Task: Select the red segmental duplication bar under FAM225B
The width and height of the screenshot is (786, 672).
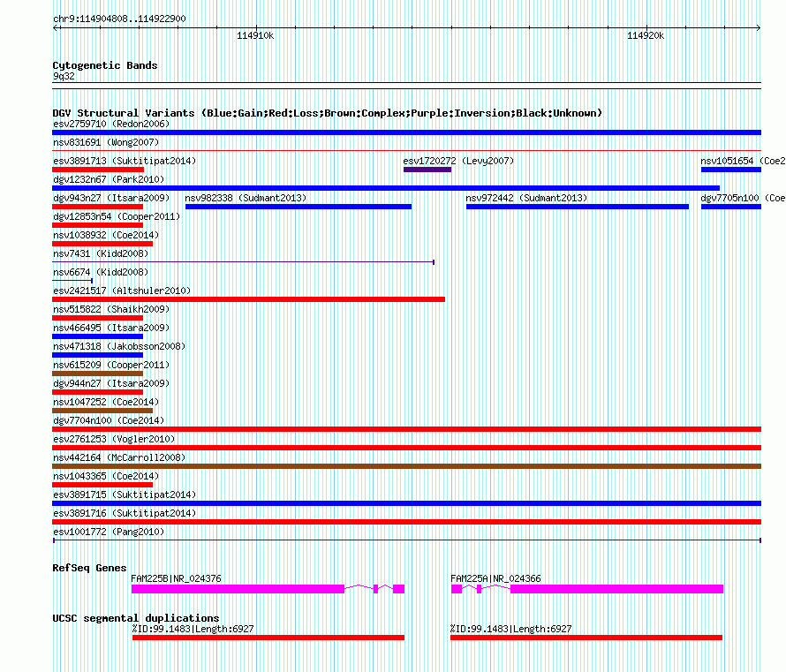Action: (x=268, y=638)
